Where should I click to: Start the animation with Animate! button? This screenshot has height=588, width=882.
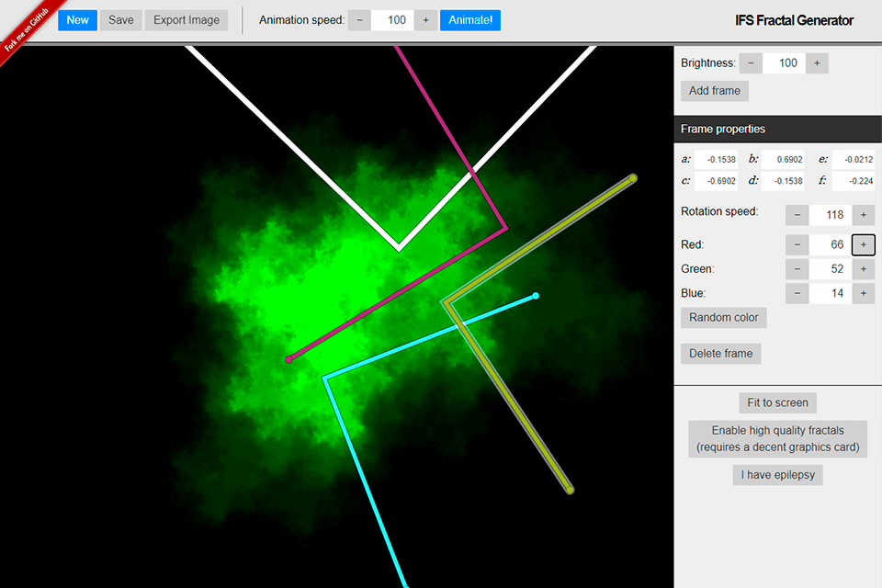[469, 20]
